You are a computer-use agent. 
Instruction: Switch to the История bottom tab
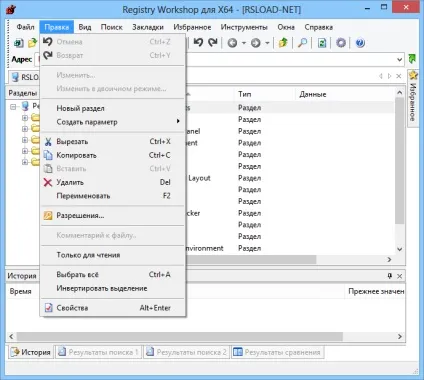point(30,352)
